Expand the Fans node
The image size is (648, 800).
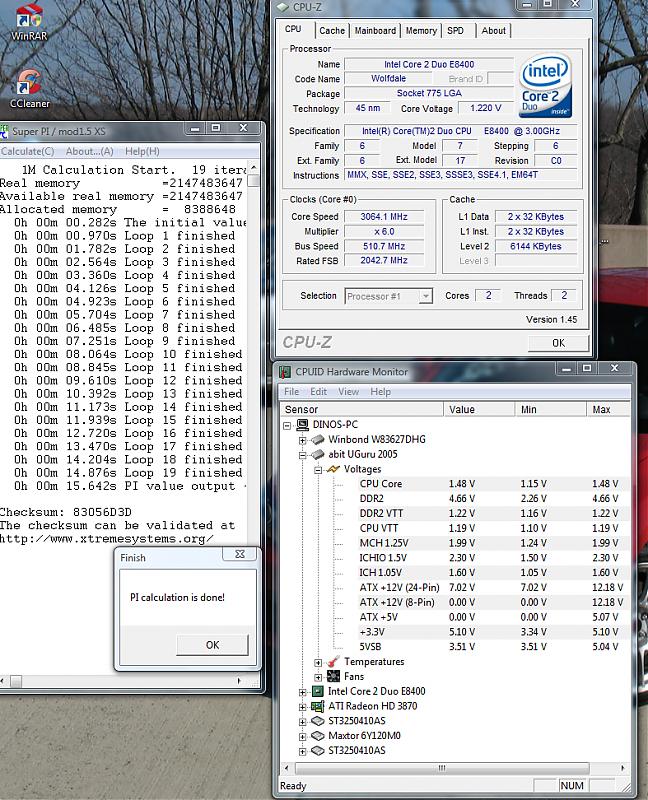click(318, 678)
